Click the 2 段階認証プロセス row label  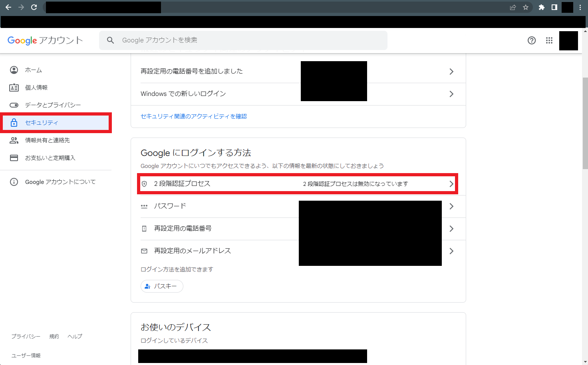(x=182, y=183)
